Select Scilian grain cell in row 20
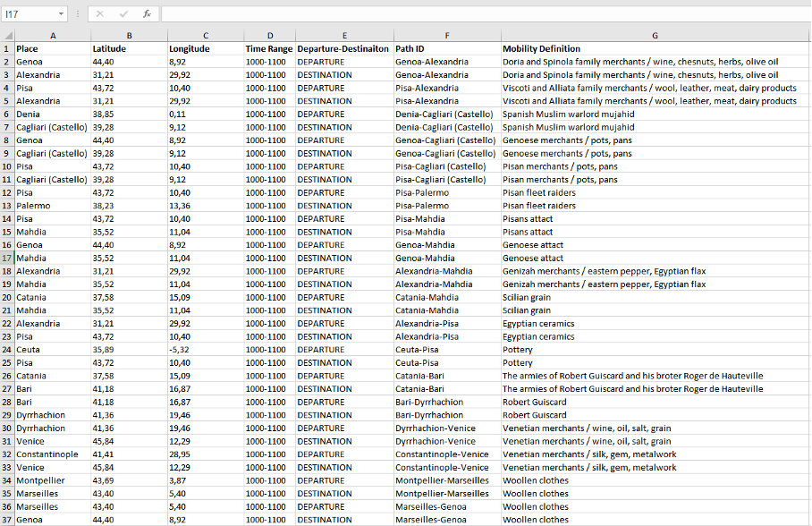This screenshot has height=526, width=812. click(x=655, y=298)
